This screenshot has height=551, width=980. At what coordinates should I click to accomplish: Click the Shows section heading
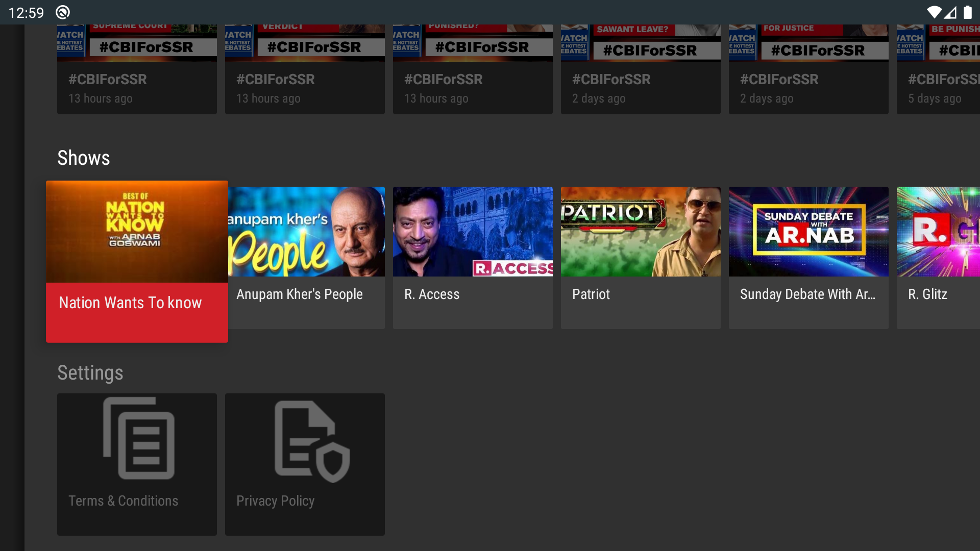(83, 158)
